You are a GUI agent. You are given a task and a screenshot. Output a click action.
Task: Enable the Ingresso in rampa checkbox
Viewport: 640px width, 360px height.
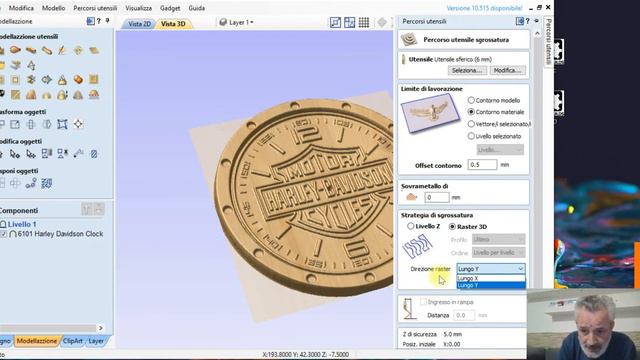tap(424, 302)
